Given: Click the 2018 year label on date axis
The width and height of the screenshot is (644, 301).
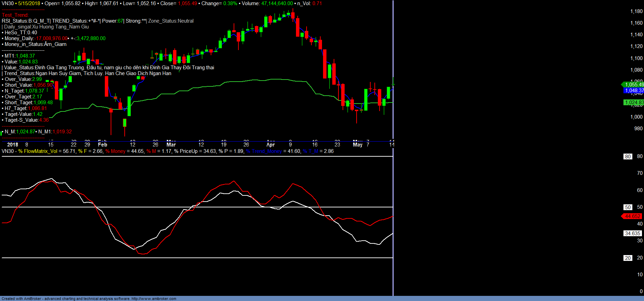Looking at the screenshot, I should tap(13, 144).
